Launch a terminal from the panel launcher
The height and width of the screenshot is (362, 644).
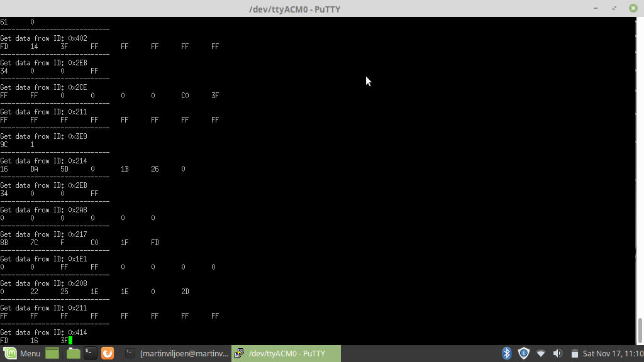click(90, 353)
